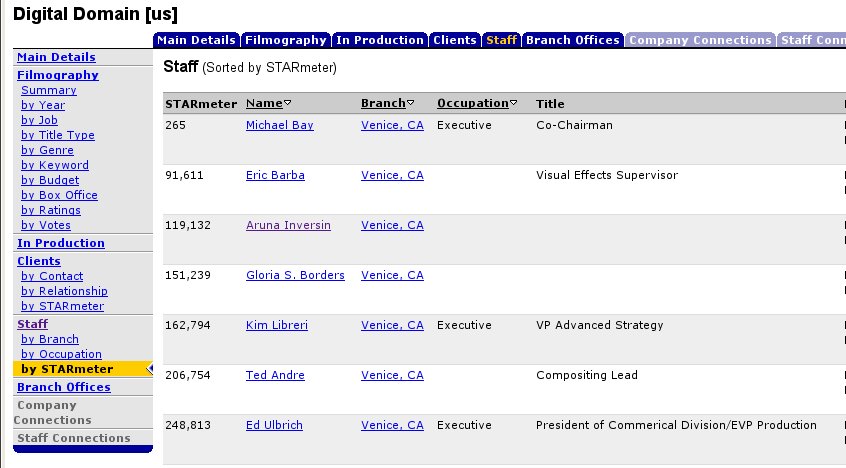
Task: Click Venice, CA branch for Ted Andre
Action: point(392,375)
